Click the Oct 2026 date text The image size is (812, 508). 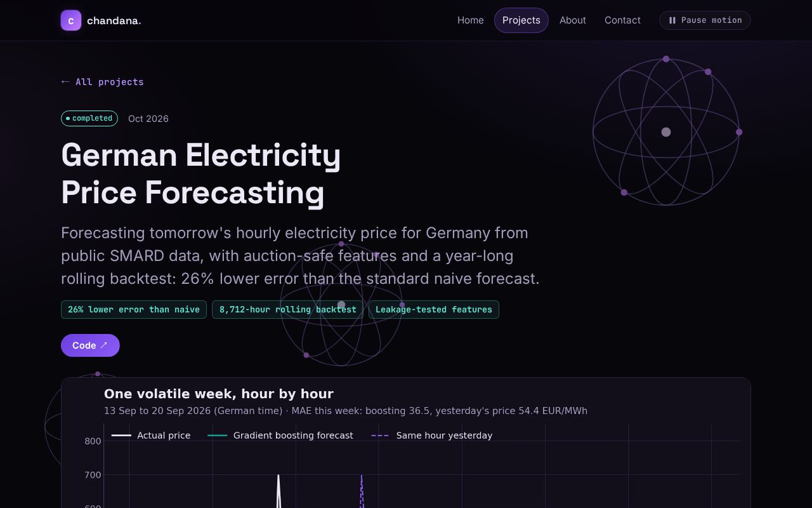[x=148, y=119]
